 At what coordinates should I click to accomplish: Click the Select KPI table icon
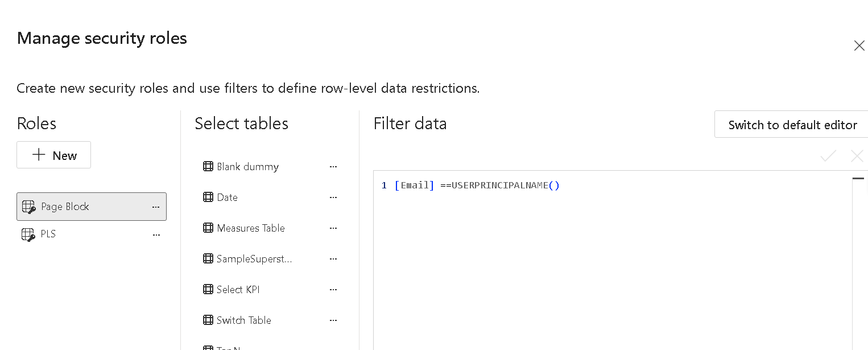208,290
